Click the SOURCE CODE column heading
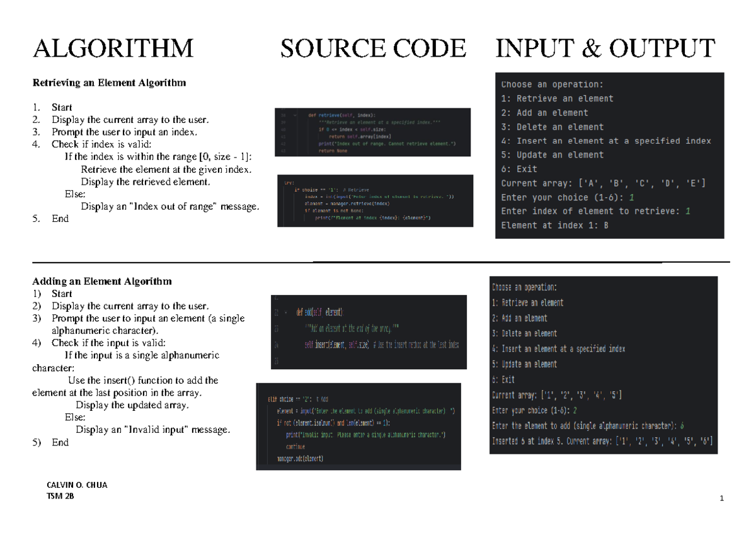The image size is (756, 535). [x=374, y=49]
